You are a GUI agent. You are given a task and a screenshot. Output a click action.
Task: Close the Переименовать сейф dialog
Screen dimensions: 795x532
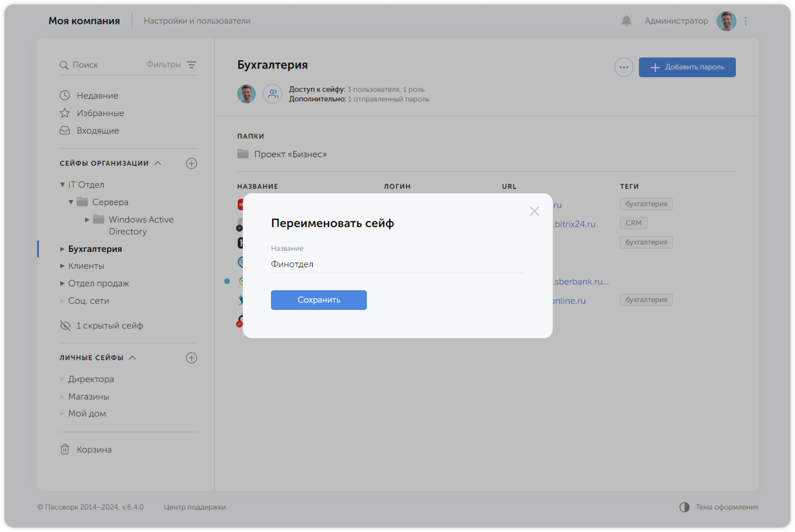coord(534,211)
